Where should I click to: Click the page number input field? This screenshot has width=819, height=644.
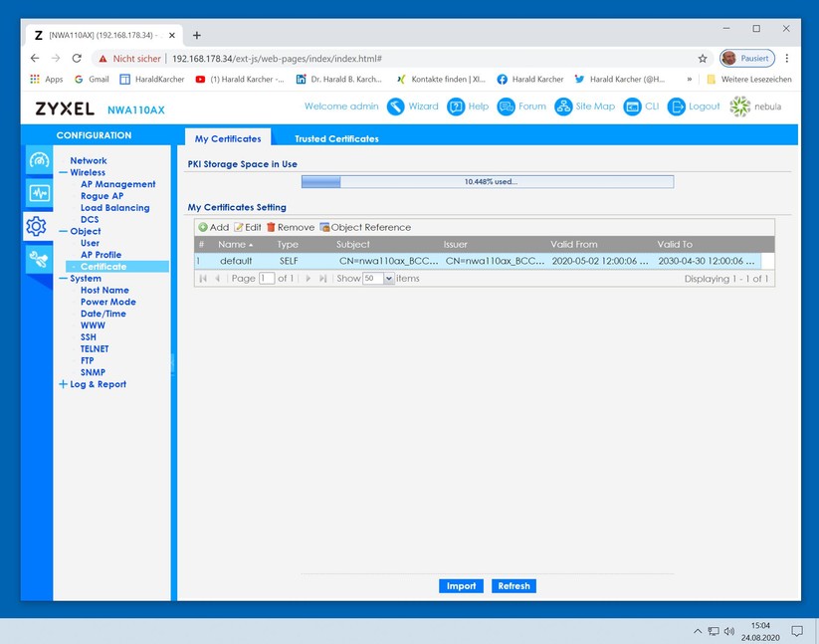point(267,279)
